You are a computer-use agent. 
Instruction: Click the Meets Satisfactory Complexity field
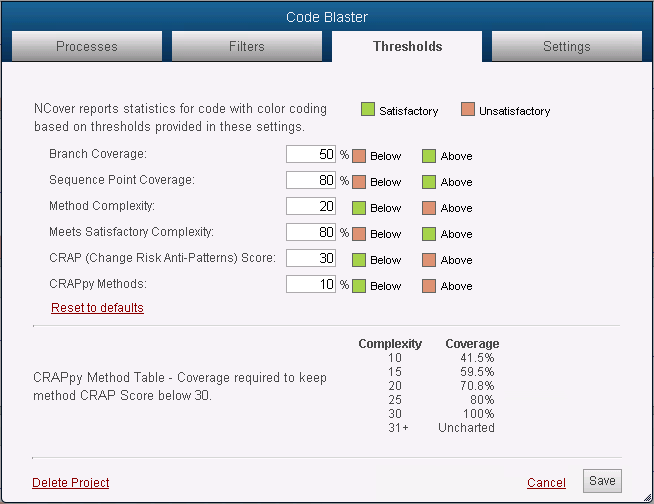(311, 232)
